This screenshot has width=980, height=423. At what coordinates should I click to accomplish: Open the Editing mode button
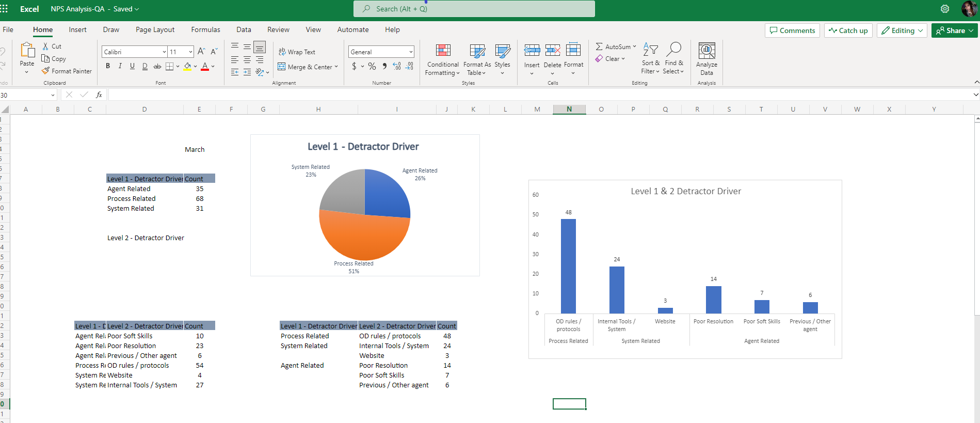[x=902, y=30]
